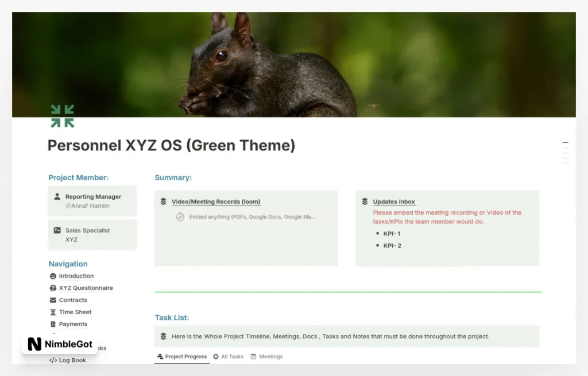This screenshot has height=376, width=588.
Task: Click the hourglass icon next to Time Sheet
Action: [x=53, y=312]
